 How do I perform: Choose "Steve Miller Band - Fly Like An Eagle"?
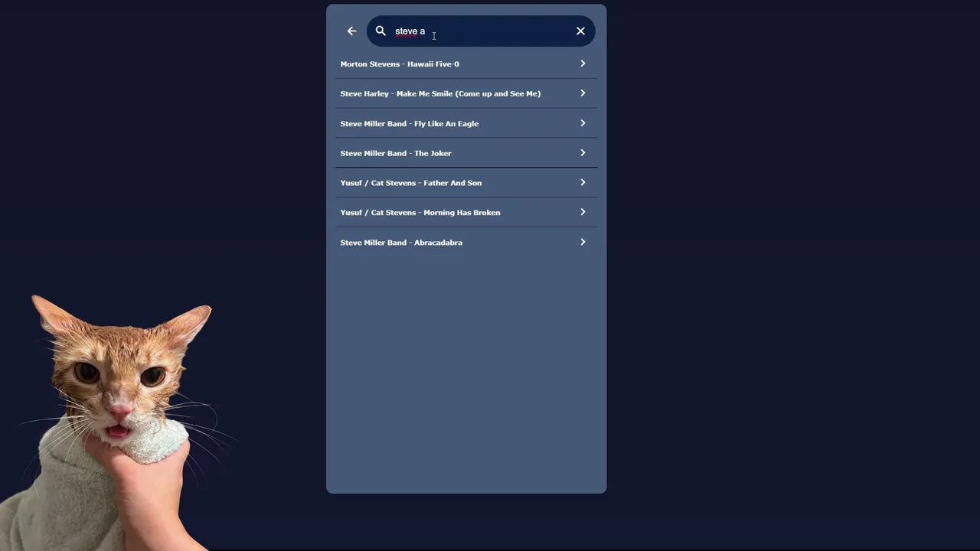point(466,123)
